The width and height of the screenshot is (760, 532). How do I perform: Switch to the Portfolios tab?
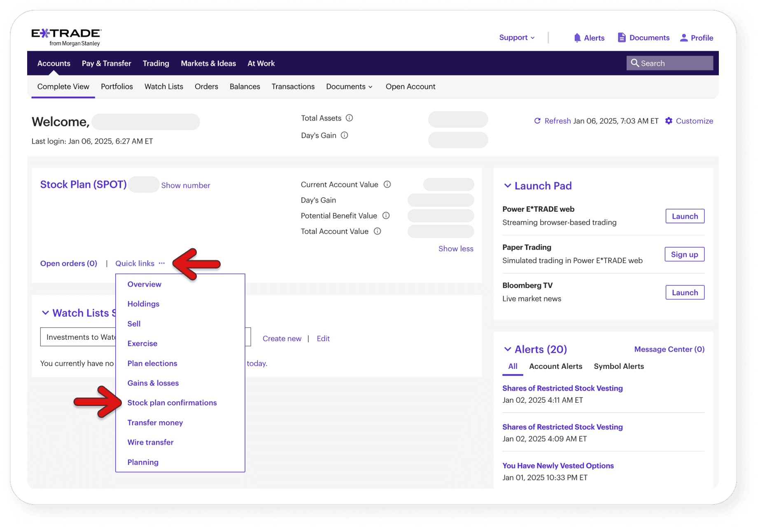click(117, 86)
